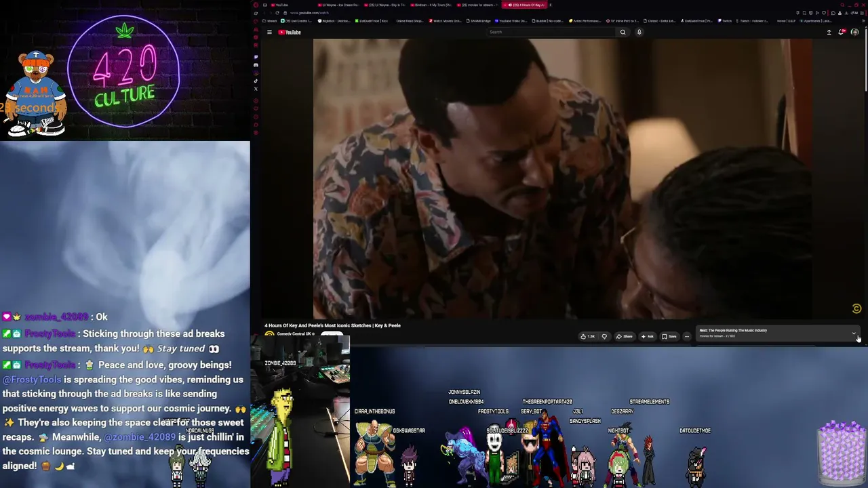Start voice search with the microphone
The width and height of the screenshot is (868, 488).
[639, 32]
